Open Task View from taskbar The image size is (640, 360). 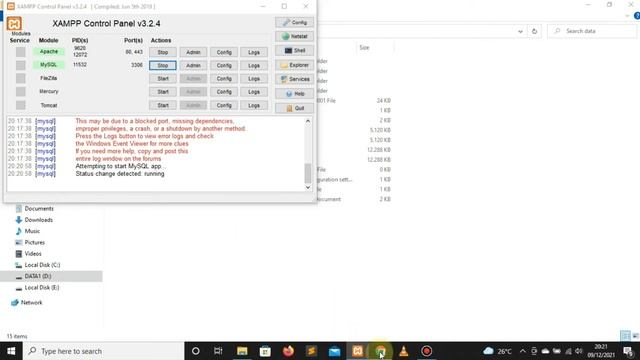pos(218,351)
